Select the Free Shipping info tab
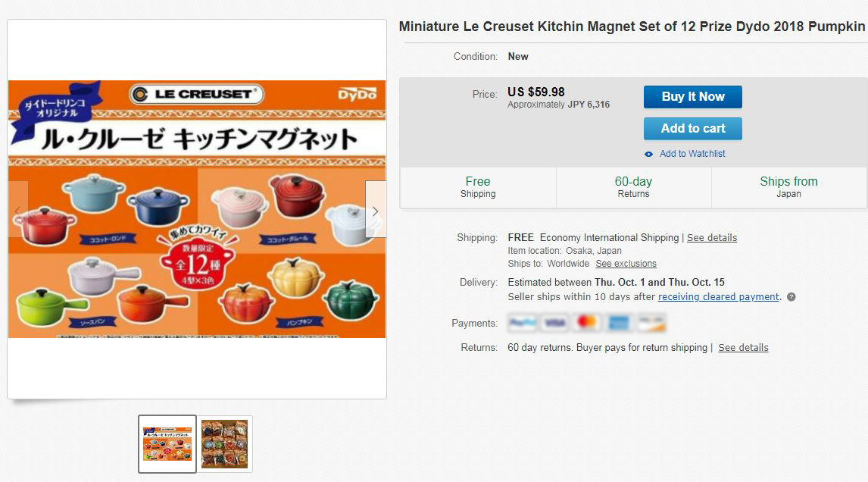Image resolution: width=868 pixels, height=482 pixels. (x=478, y=187)
